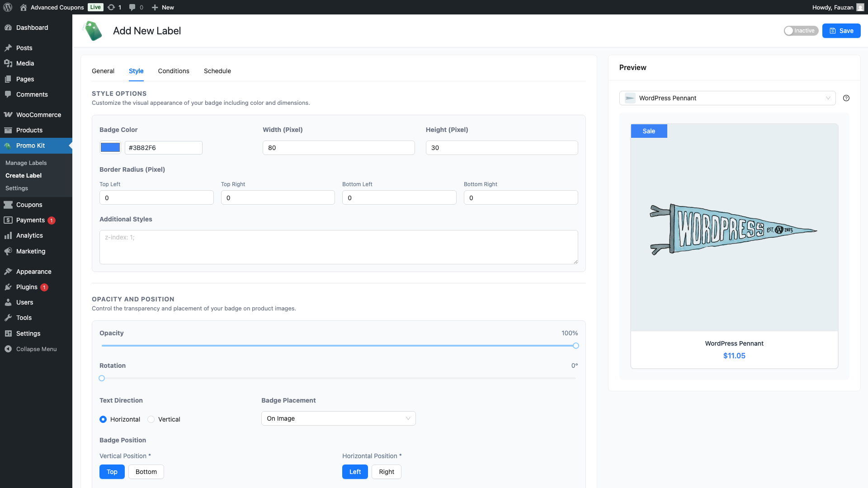Open WooCommerce from the sidebar icon
868x488 pixels.
[8, 115]
